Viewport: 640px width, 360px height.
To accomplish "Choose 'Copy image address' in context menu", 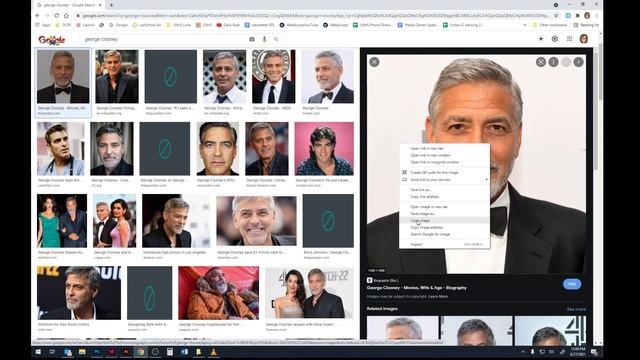I will click(444, 227).
